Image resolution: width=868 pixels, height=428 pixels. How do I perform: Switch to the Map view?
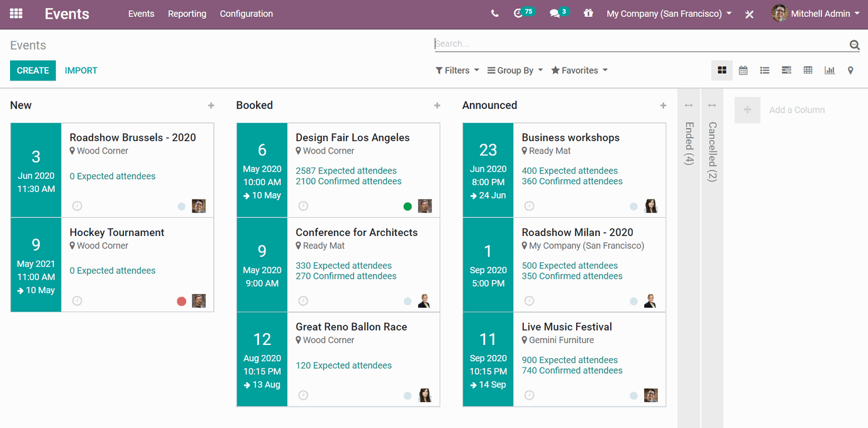pos(850,70)
